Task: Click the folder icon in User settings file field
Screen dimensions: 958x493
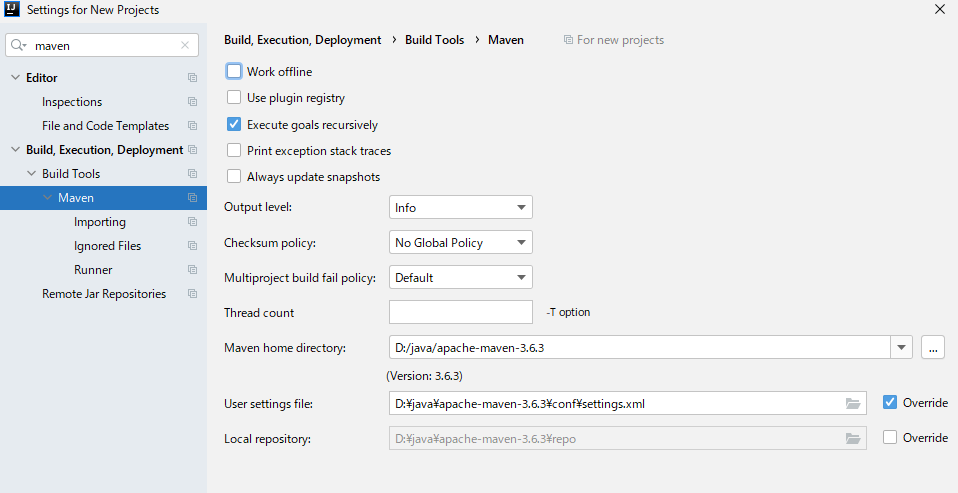Action: pos(852,403)
